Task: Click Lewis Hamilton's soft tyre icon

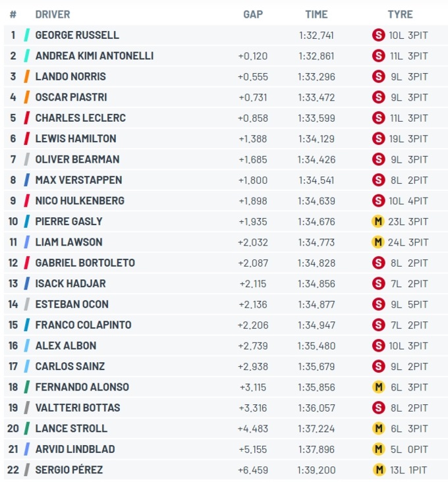Action: coord(378,138)
